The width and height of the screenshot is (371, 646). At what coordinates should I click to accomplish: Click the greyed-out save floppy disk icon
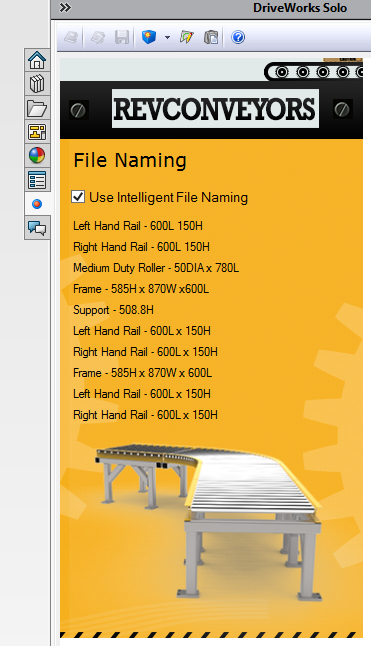pyautogui.click(x=122, y=37)
